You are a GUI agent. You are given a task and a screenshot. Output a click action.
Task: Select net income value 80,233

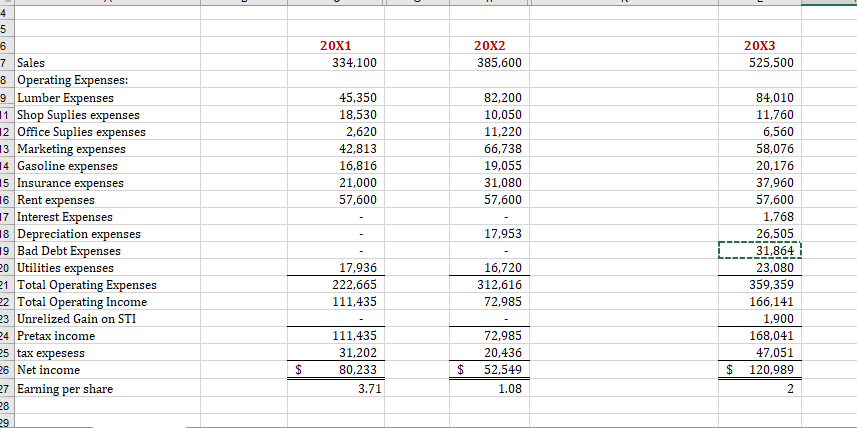[336, 370]
